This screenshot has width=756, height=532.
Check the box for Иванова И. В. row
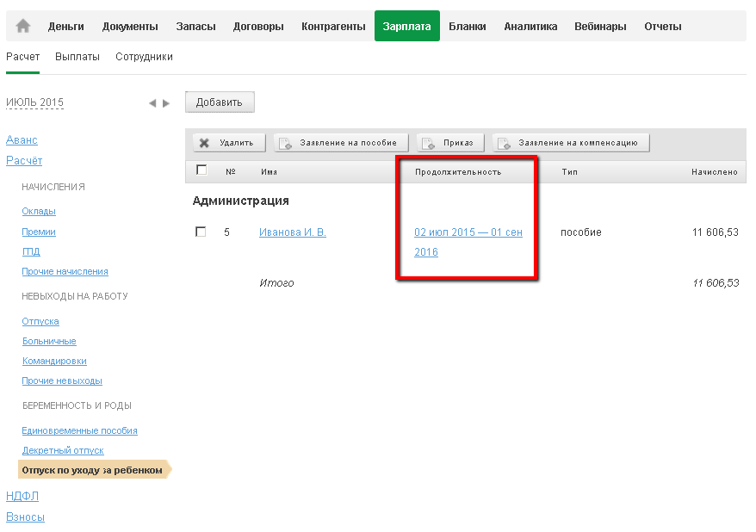(x=201, y=232)
